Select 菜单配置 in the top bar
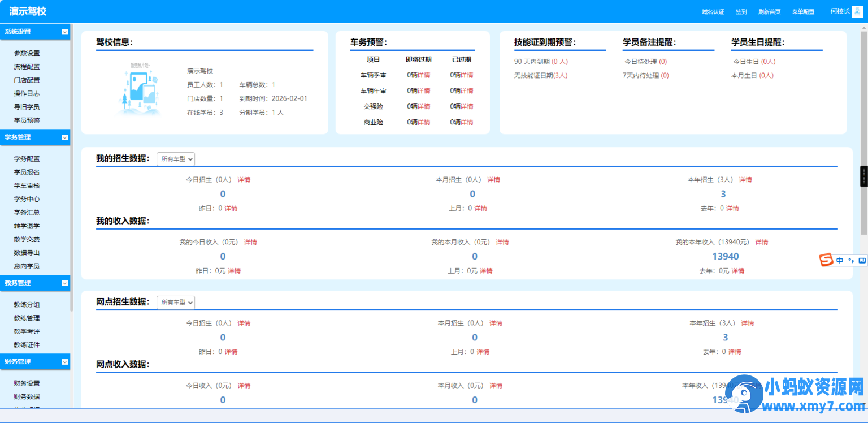This screenshot has width=868, height=423. coord(802,11)
